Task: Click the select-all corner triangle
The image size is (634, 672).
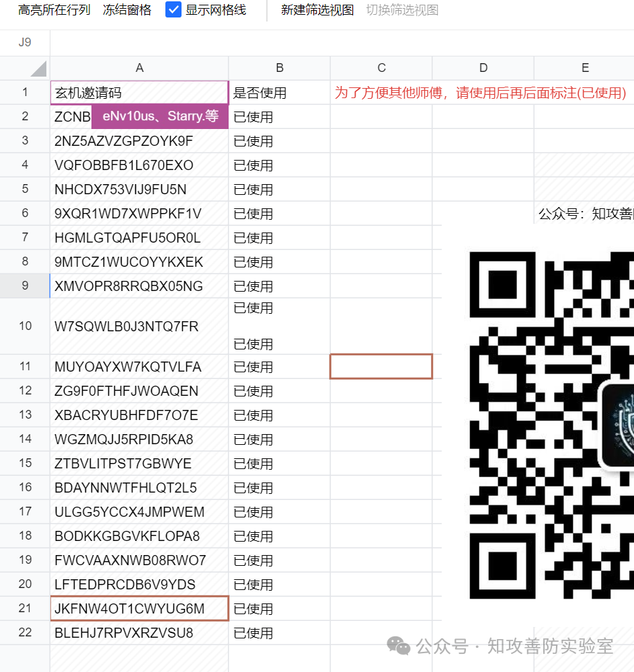Action: tap(38, 69)
